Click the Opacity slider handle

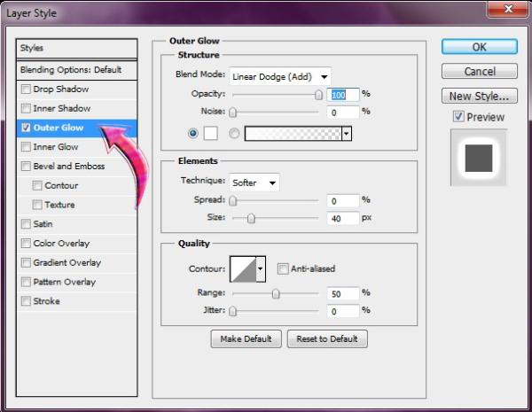[x=318, y=95]
